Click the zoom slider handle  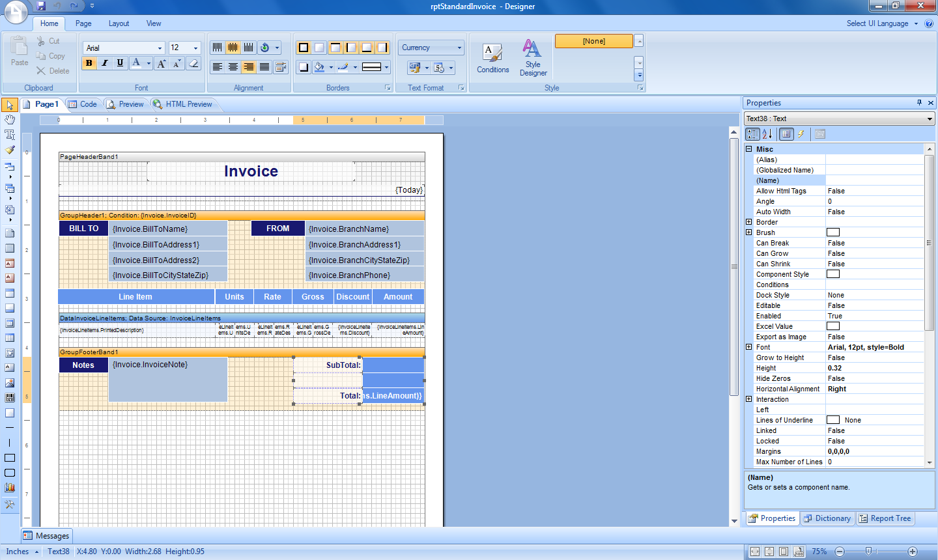(x=868, y=552)
